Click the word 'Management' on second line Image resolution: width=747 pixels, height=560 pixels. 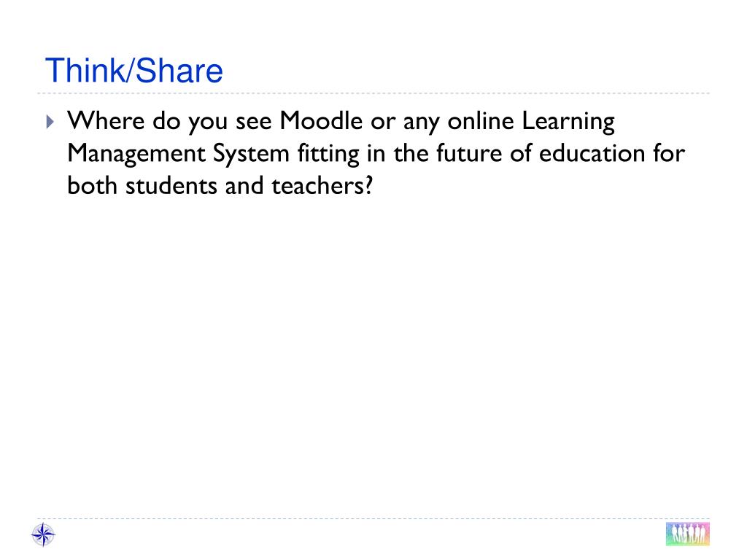click(x=136, y=155)
